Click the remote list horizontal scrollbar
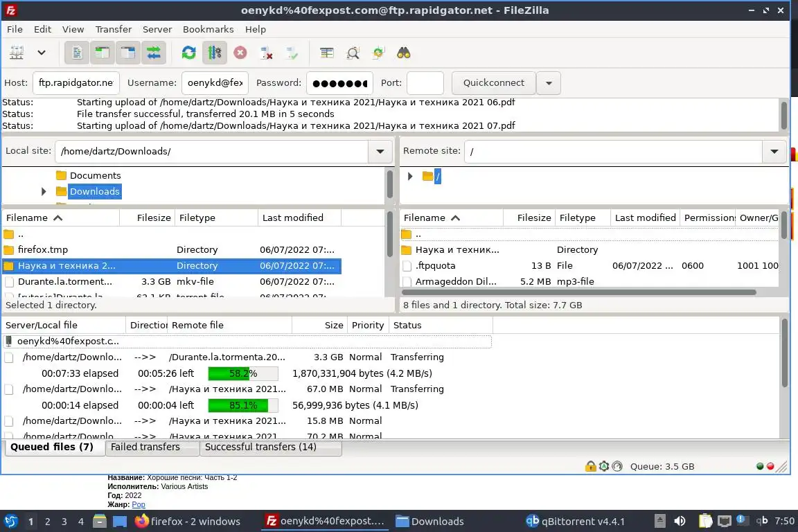Screen dimensions: 798x532 pyautogui.click(x=578, y=292)
